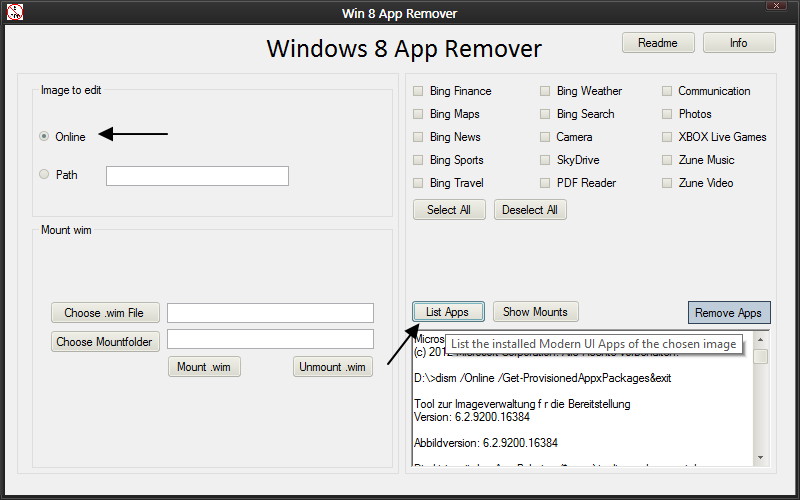Check the Bing Travel checkbox
This screenshot has width=800, height=500.
click(x=418, y=183)
